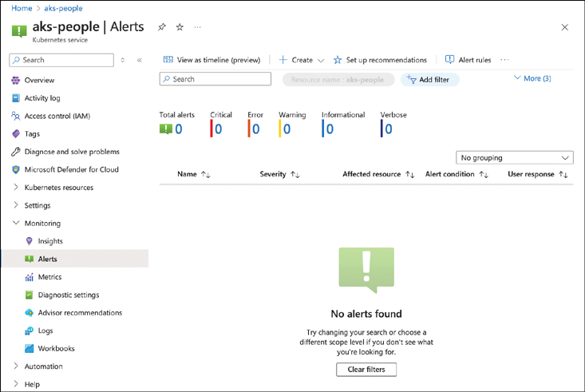Expand the Create dropdown menu
This screenshot has width=585, height=392.
tap(302, 60)
